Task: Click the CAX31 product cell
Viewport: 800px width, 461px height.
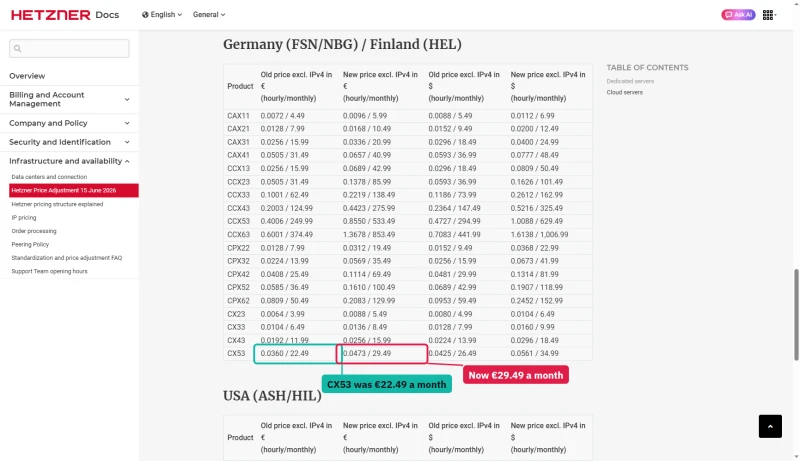Action: (x=238, y=142)
